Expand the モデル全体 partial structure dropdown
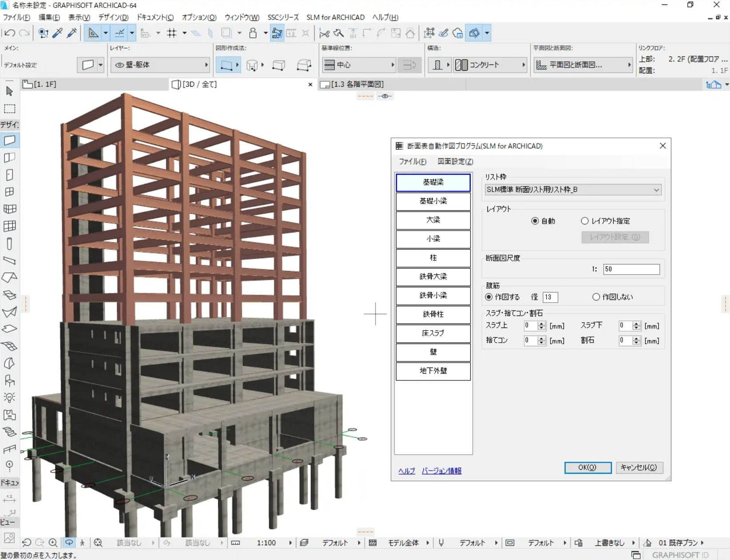 pos(427,543)
